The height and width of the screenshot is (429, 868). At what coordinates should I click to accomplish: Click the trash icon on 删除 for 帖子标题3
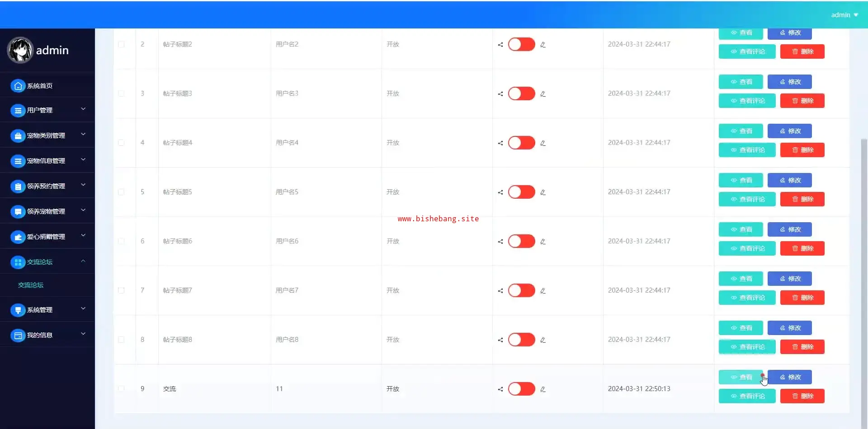coord(795,101)
